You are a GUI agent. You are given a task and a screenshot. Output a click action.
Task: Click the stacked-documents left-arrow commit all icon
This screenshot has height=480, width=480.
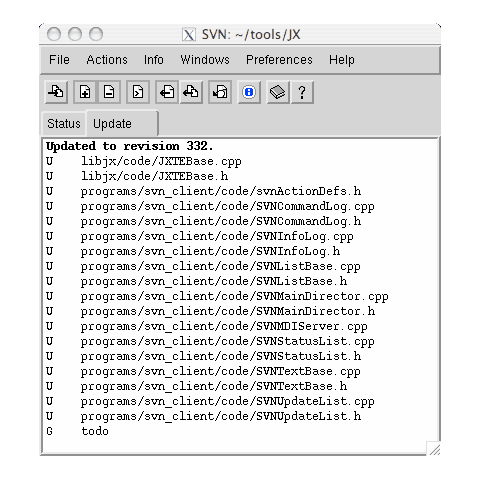click(191, 92)
